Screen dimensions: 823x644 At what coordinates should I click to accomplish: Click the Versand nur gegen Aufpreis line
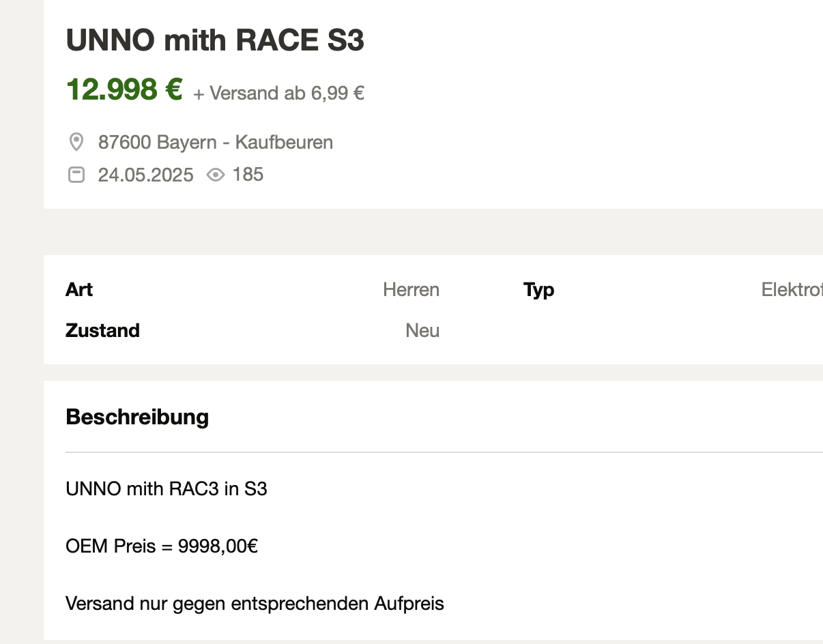coord(255,603)
